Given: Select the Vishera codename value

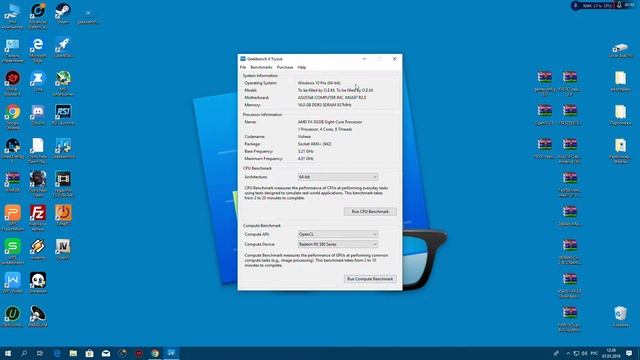Looking at the screenshot, I should pos(304,137).
